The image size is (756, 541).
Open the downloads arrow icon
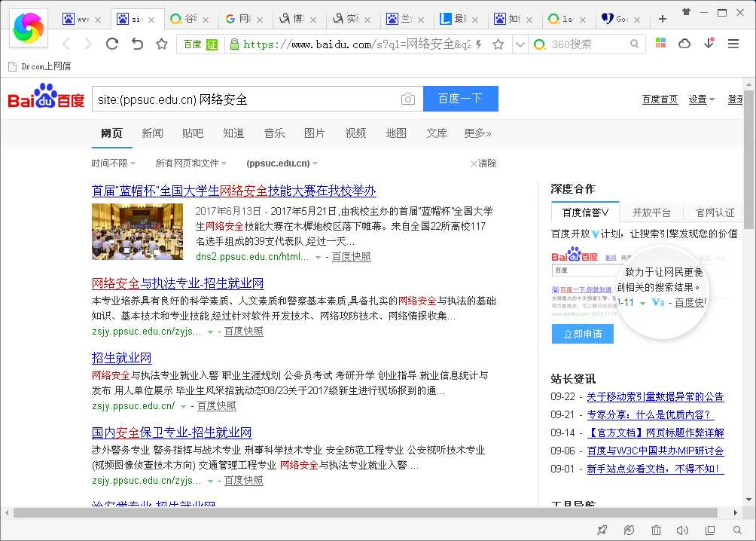(709, 43)
